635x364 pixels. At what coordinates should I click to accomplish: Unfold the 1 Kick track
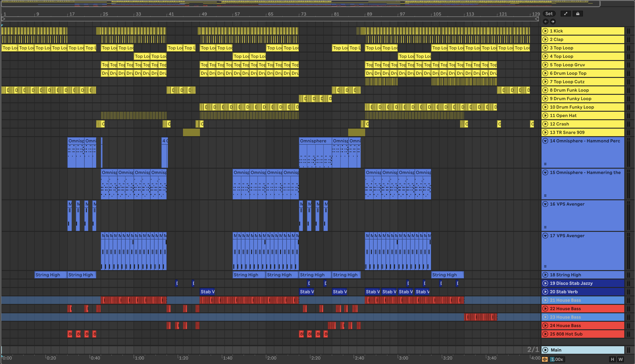coord(545,31)
